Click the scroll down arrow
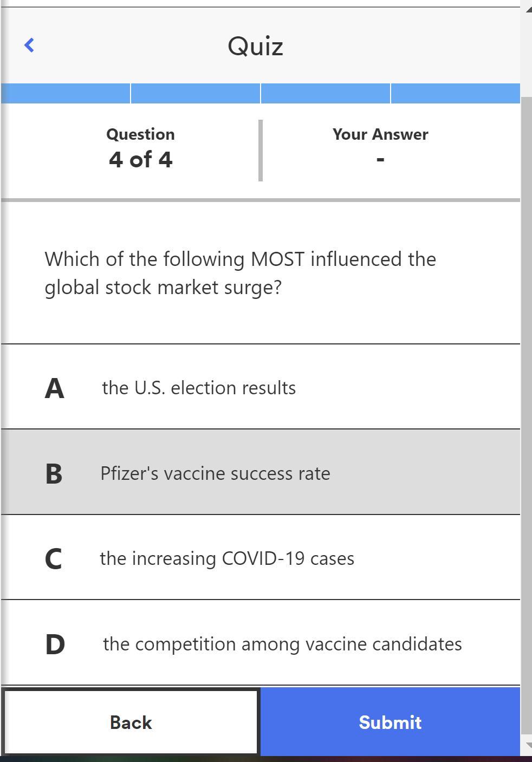The width and height of the screenshot is (532, 762). pos(528,746)
